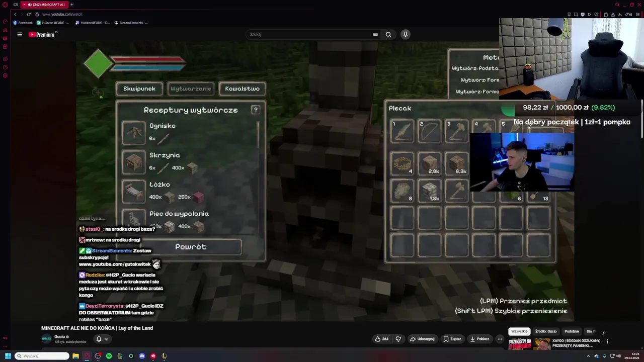Dislike the video with thumbs-down icon

coord(398,339)
